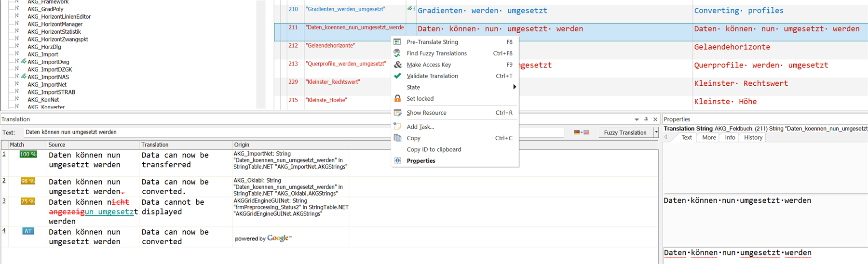Viewport: 868px width, 264px height.
Task: Expand the State submenu
Action: click(x=514, y=87)
